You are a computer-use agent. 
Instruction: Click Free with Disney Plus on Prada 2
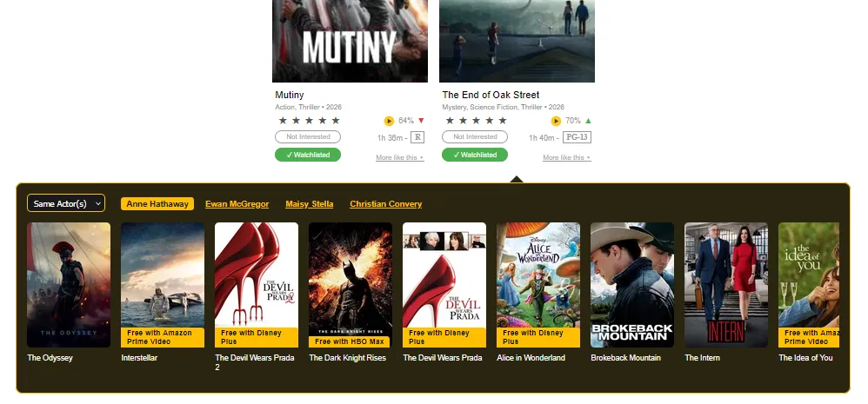257,337
